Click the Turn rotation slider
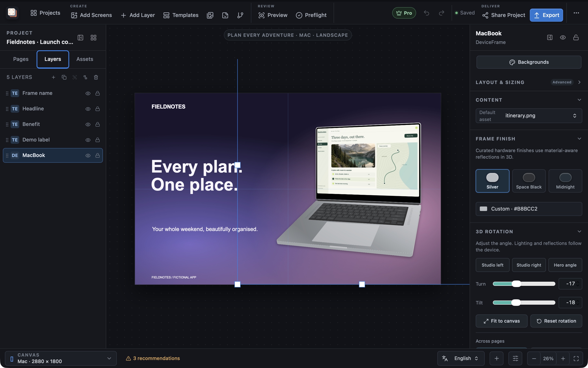588x368 pixels. pyautogui.click(x=524, y=284)
